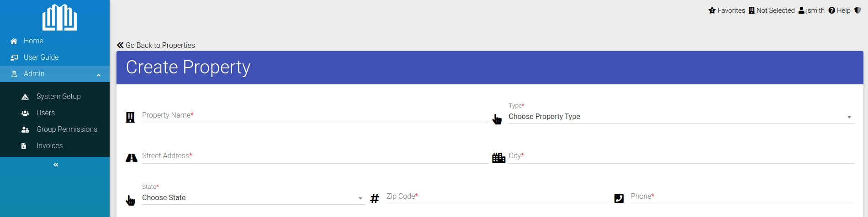This screenshot has width=868, height=217.
Task: Click the hash icon beside Zip Code
Action: click(x=375, y=198)
